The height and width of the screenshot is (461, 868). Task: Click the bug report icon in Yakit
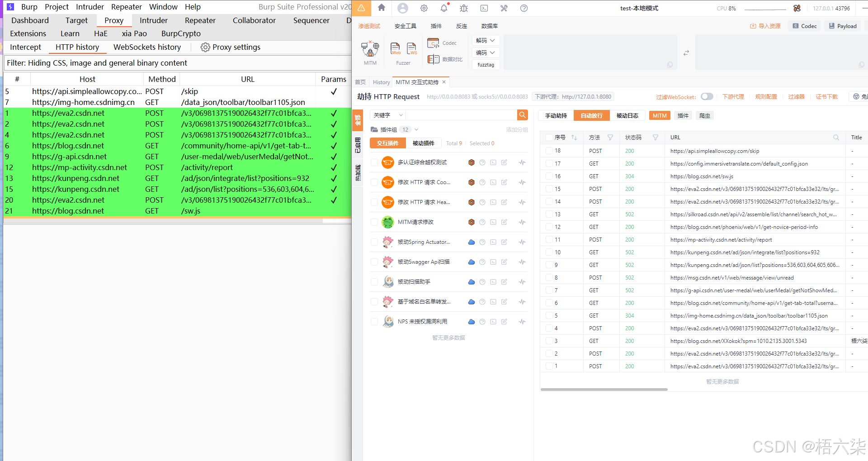[464, 8]
